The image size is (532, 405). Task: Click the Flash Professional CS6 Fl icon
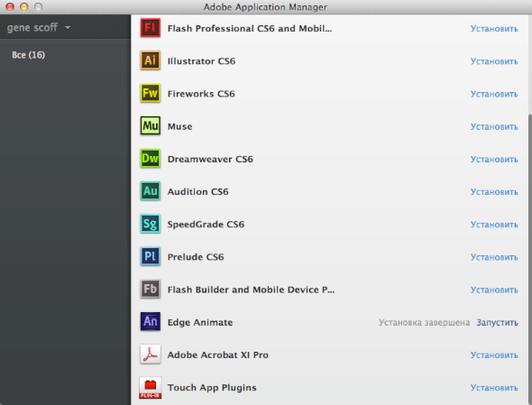pos(151,28)
